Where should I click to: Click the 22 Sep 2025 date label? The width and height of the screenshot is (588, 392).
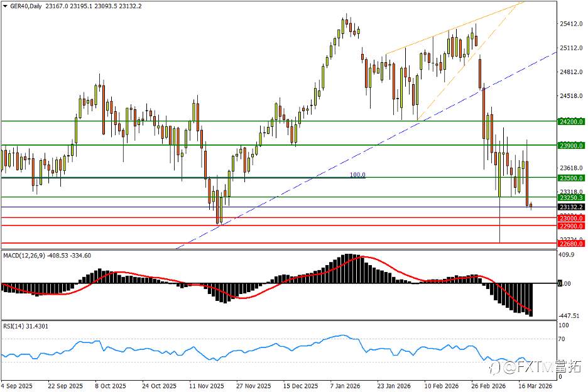point(65,386)
